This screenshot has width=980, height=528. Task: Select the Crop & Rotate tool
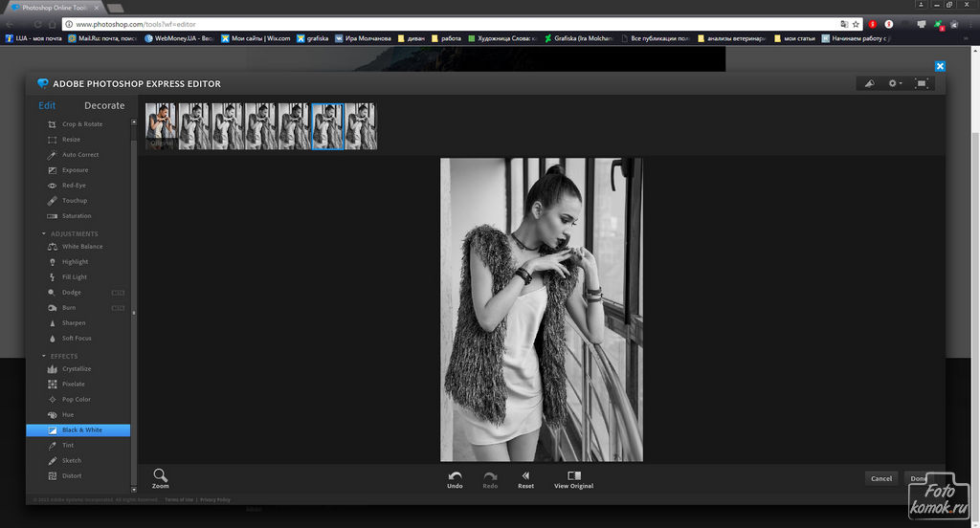coord(81,124)
